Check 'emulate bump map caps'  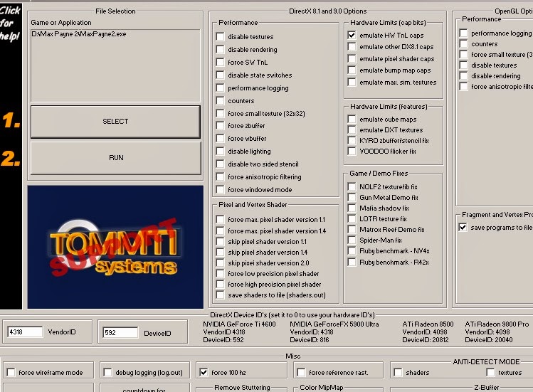[x=352, y=70]
